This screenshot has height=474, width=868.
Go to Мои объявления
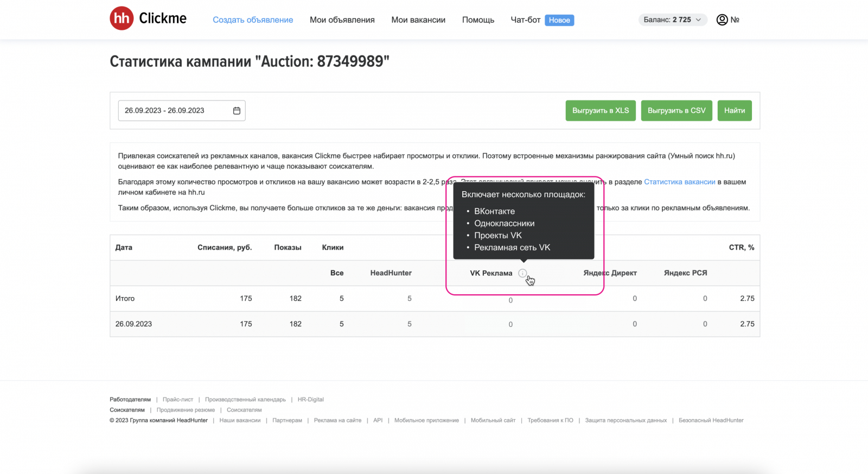coord(342,20)
